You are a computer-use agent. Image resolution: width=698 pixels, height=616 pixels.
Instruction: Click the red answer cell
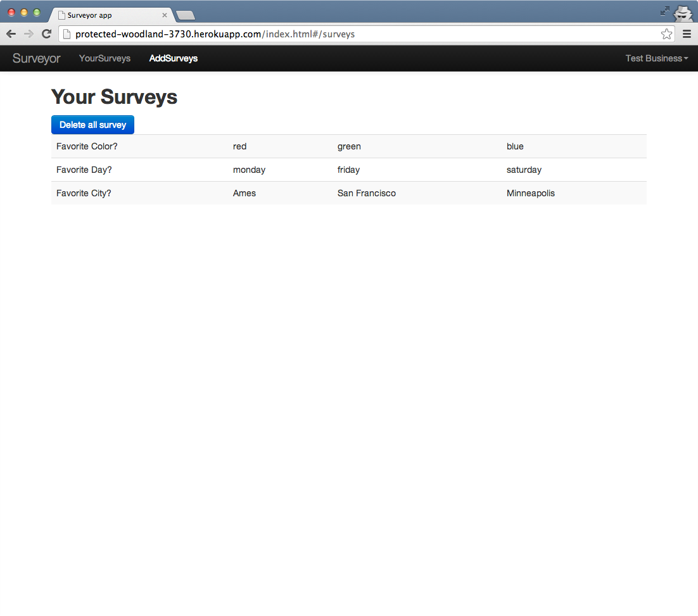pos(280,146)
